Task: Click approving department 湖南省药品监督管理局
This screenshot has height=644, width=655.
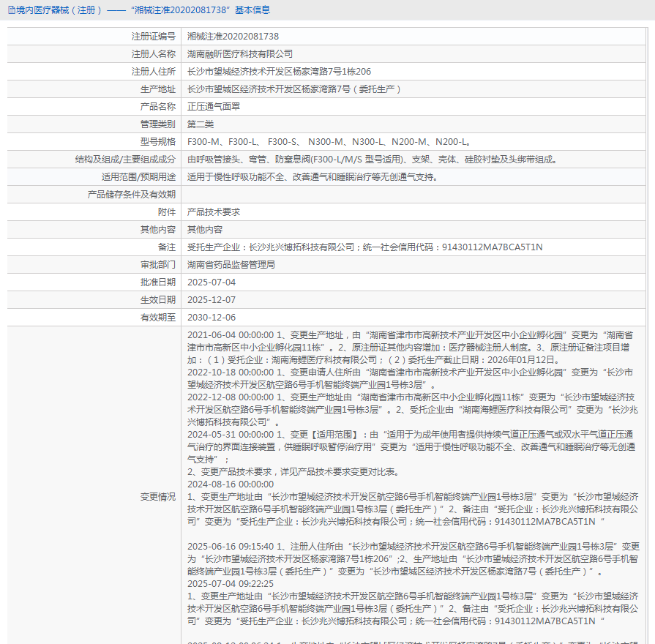Action: pyautogui.click(x=231, y=264)
